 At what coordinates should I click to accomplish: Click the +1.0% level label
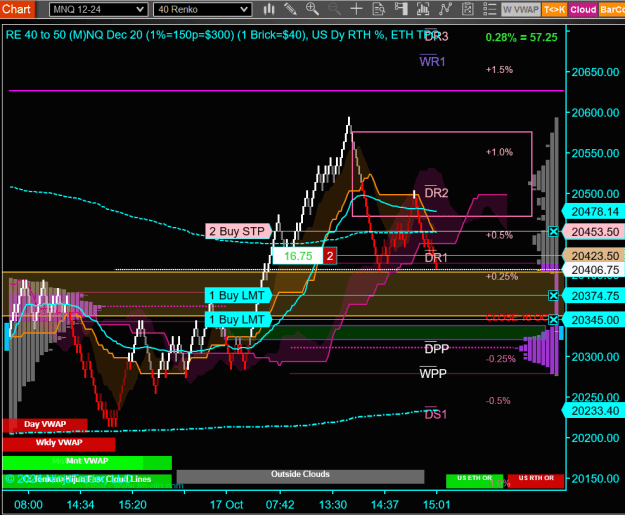(499, 152)
